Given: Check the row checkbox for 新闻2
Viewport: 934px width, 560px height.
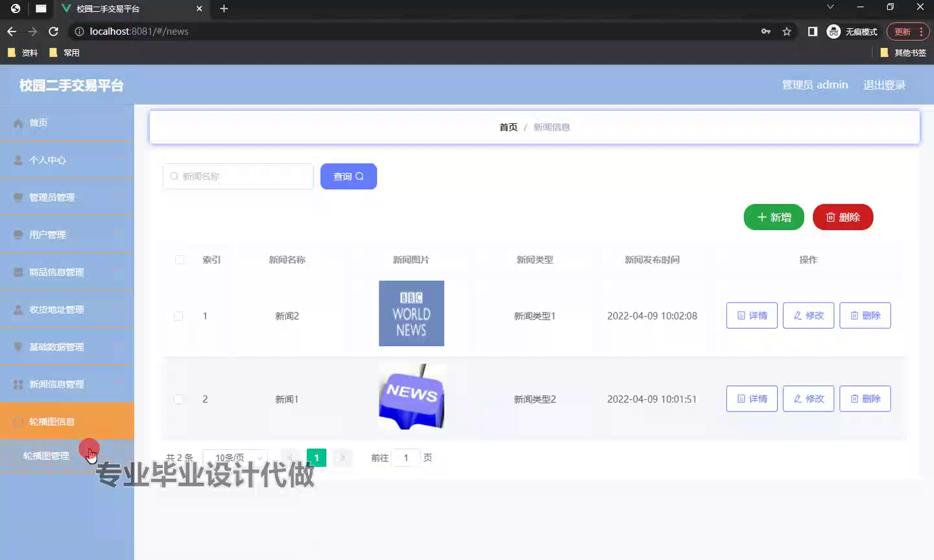Looking at the screenshot, I should (178, 316).
